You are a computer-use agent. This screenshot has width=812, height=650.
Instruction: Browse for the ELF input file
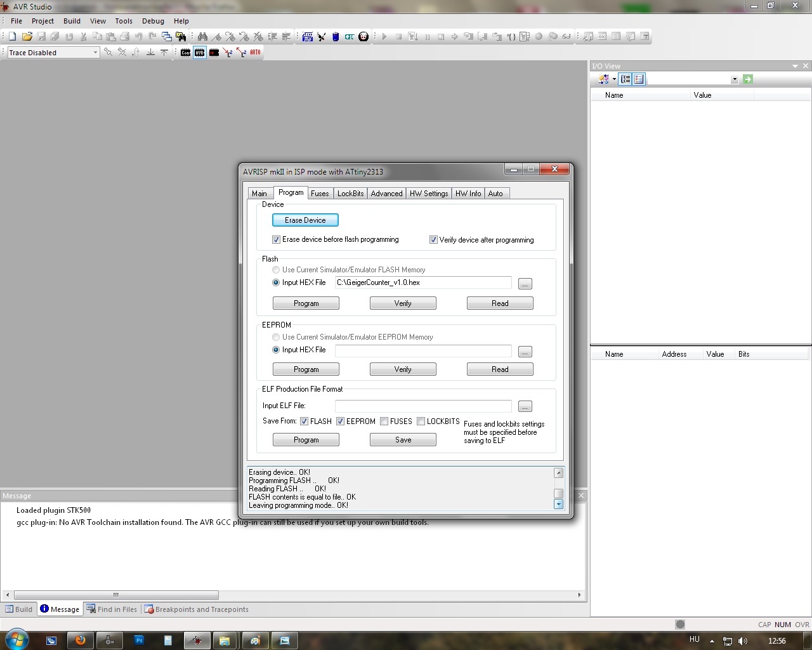click(x=525, y=406)
